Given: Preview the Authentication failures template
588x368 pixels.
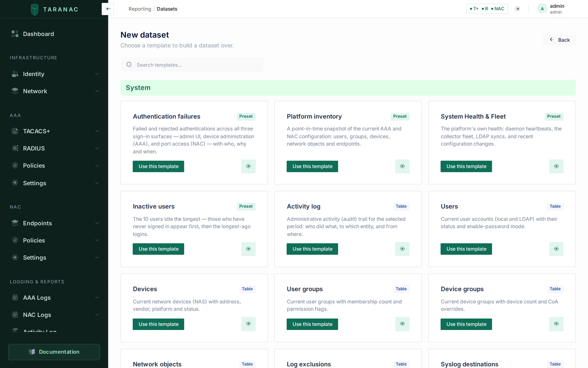Looking at the screenshot, I should click(248, 166).
